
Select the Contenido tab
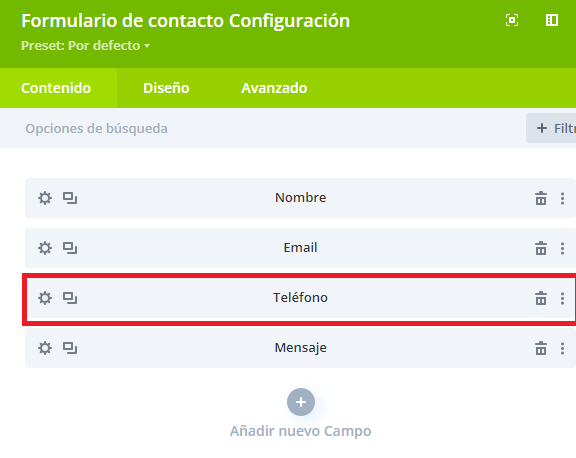[56, 88]
